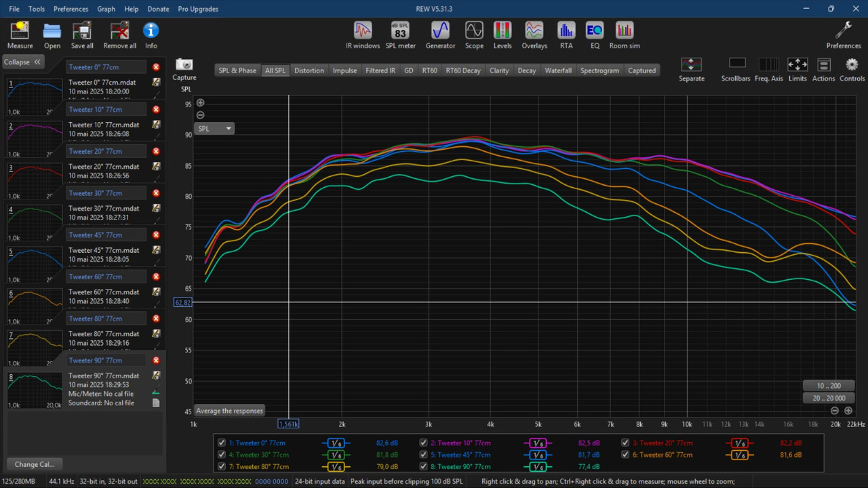
Task: Click Average the responses button
Action: click(229, 411)
